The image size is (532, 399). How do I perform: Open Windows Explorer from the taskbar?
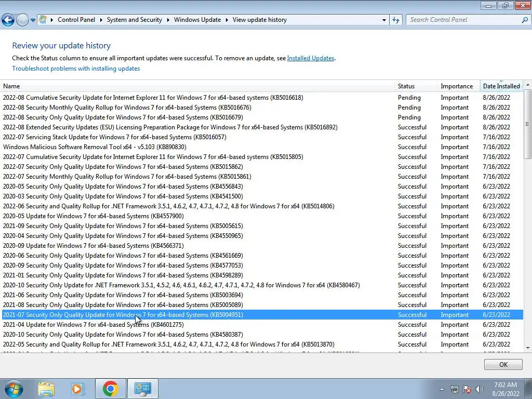(x=46, y=389)
